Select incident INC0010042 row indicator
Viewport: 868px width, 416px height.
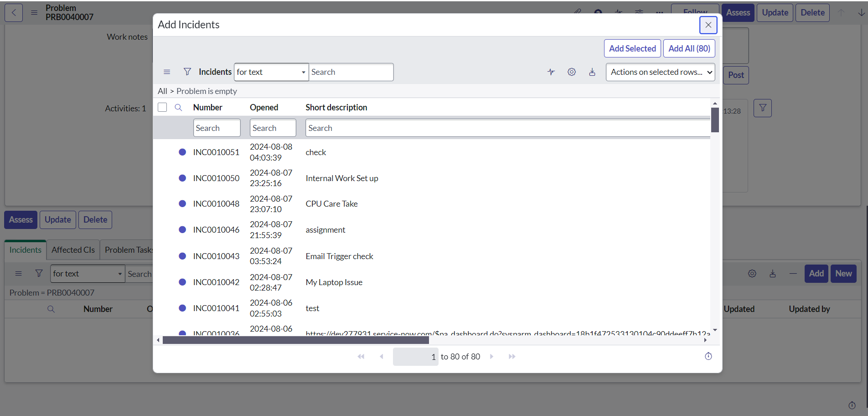pos(182,282)
